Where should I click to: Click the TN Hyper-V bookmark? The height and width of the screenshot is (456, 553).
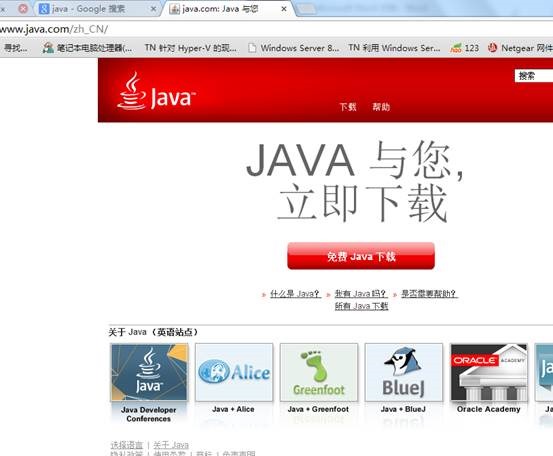click(x=190, y=48)
